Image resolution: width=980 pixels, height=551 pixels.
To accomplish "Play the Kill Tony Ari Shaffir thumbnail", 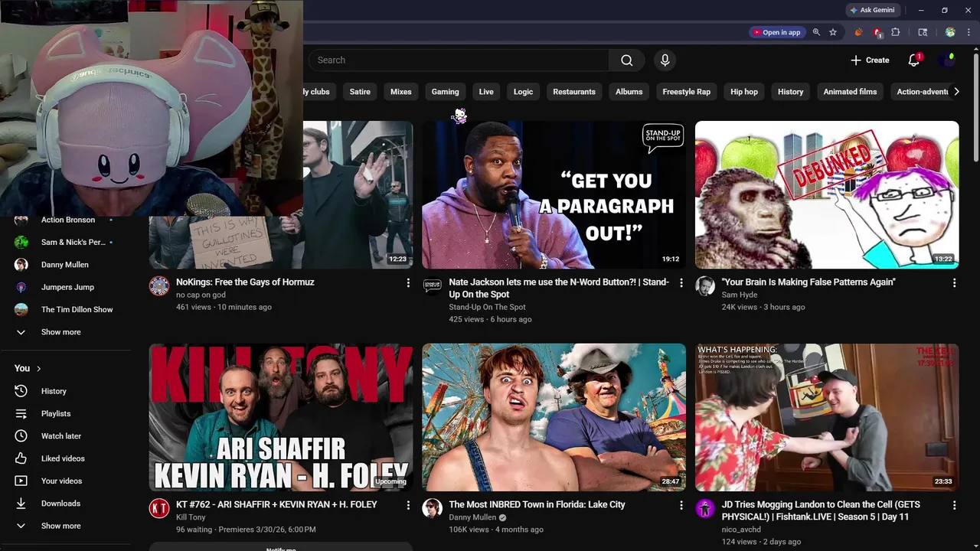I will (281, 417).
